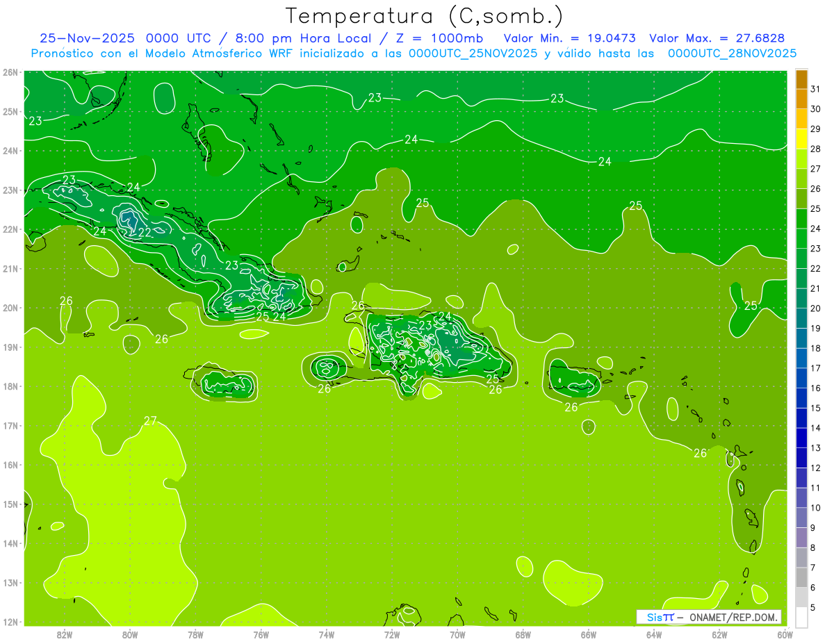
Task: Select the "Valor Max. = 27.6828" value
Action: tap(717, 38)
